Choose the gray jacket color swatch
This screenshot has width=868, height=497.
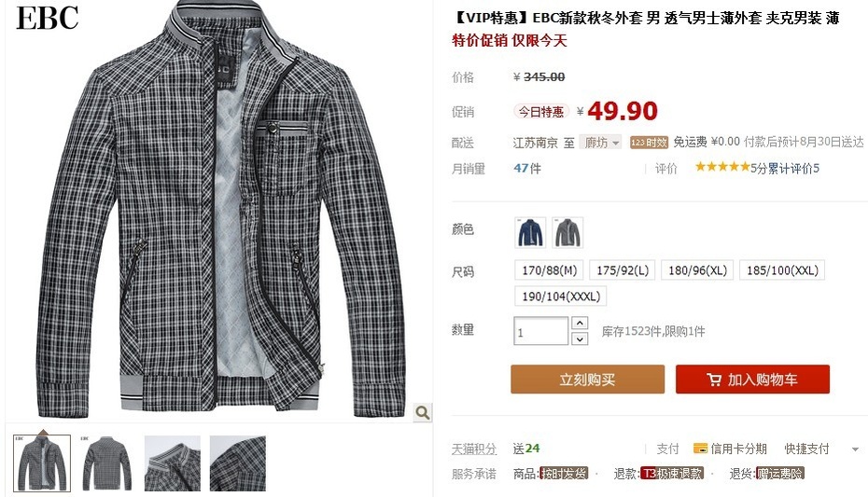(567, 233)
